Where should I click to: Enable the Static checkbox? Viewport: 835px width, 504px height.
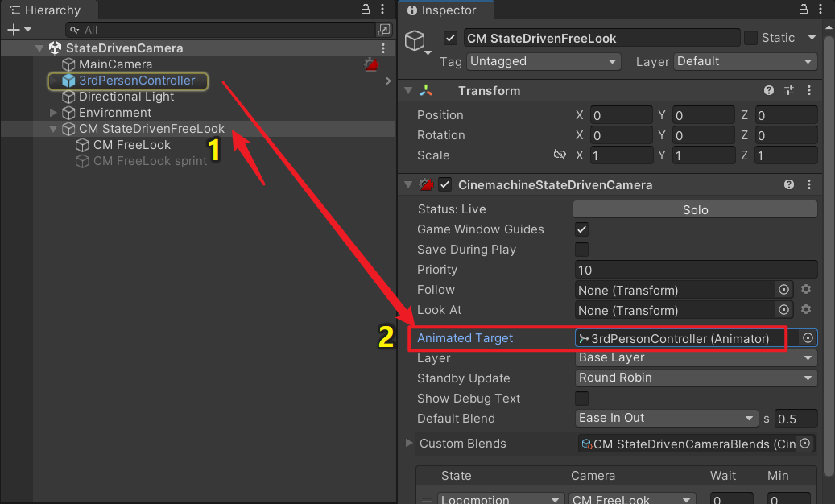(750, 38)
